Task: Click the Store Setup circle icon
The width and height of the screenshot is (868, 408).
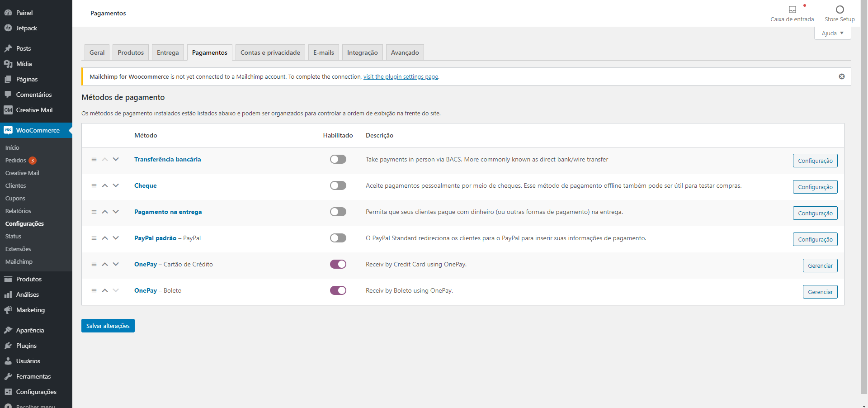Action: [840, 9]
